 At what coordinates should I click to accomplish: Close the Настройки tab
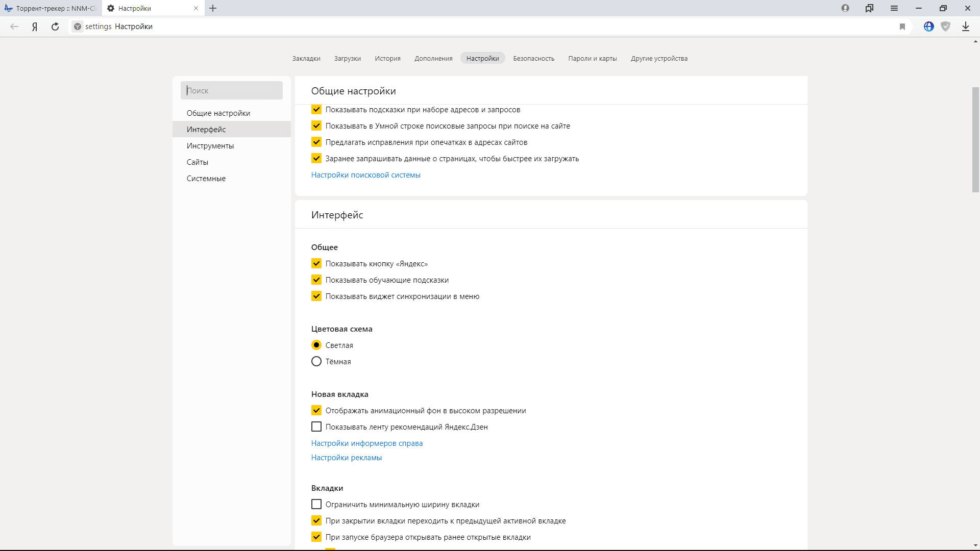click(x=196, y=8)
